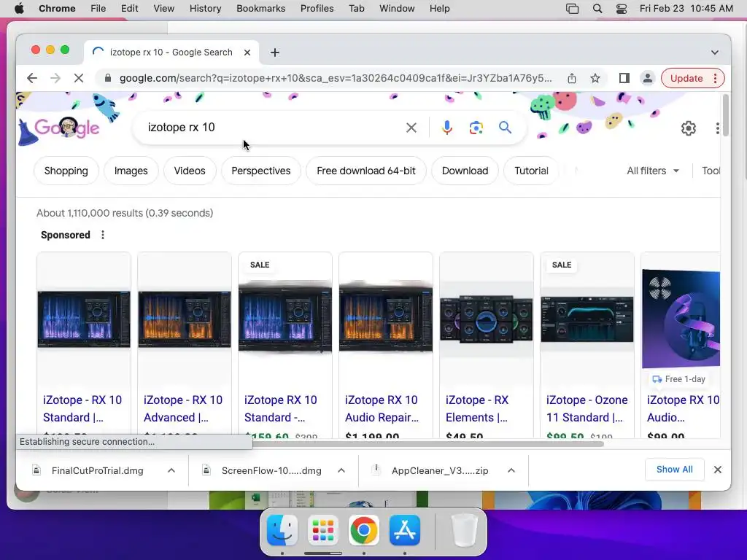Expand FinalCutProTrial.dmg download options
This screenshot has width=747, height=560.
(x=171, y=470)
